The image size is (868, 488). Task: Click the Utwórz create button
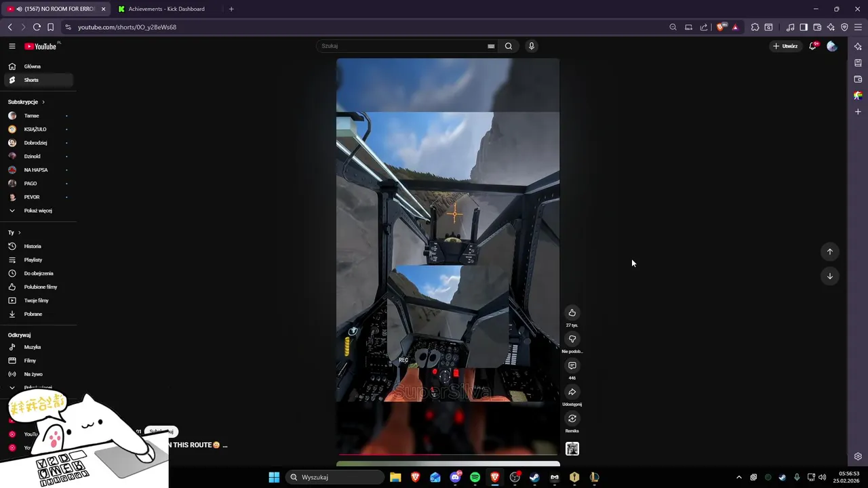785,46
